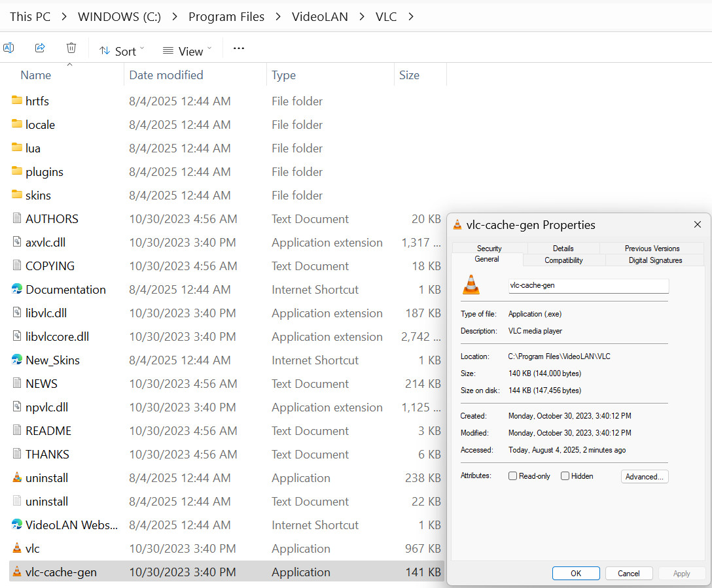Open the Digital Signatures tab

pyautogui.click(x=655, y=260)
